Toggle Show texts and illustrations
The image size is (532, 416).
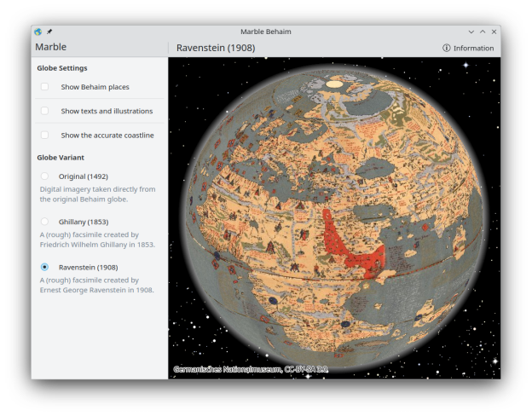point(44,111)
